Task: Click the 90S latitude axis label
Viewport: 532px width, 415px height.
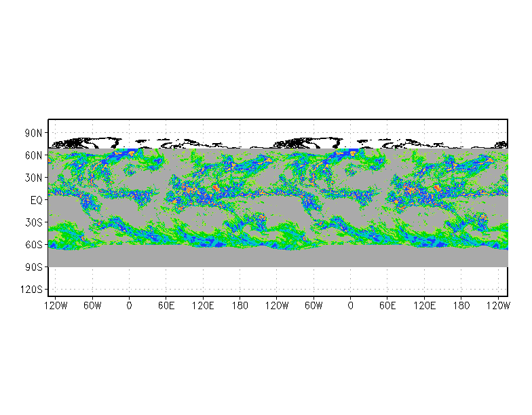Action: click(33, 267)
